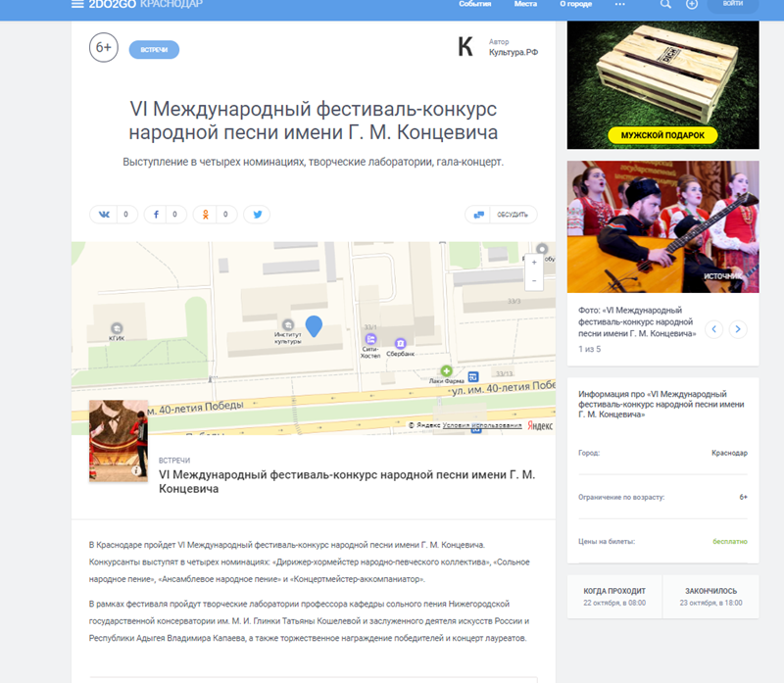Click the Культура.РФ K logo
Screen dimensions: 784x683
(465, 47)
